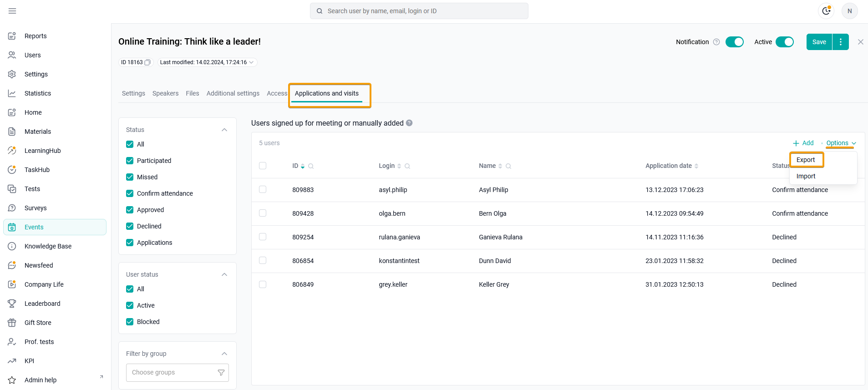
Task: Open the Access tab
Action: [277, 93]
